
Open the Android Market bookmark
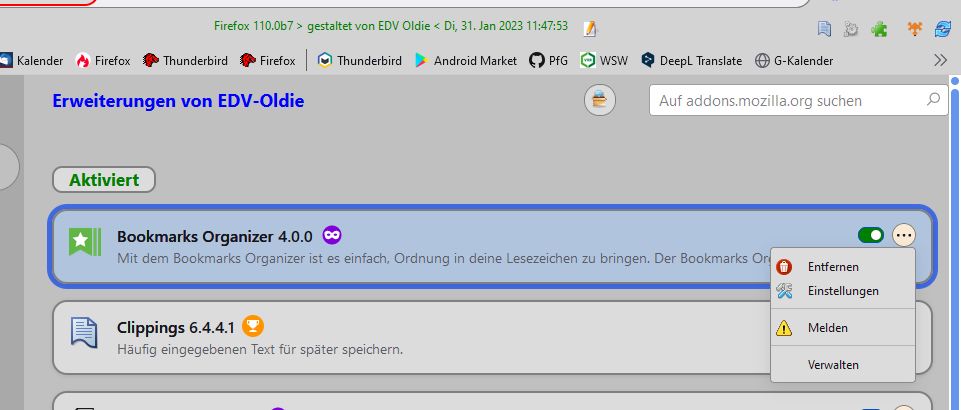(x=466, y=61)
